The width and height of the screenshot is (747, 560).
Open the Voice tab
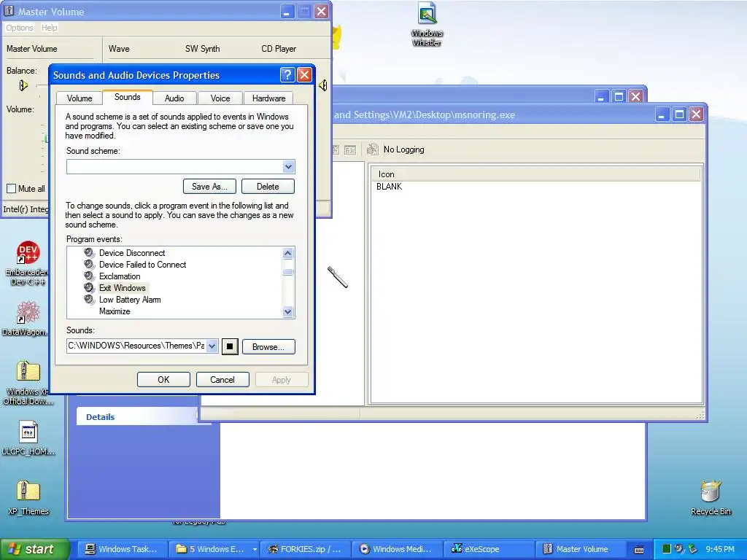(220, 98)
